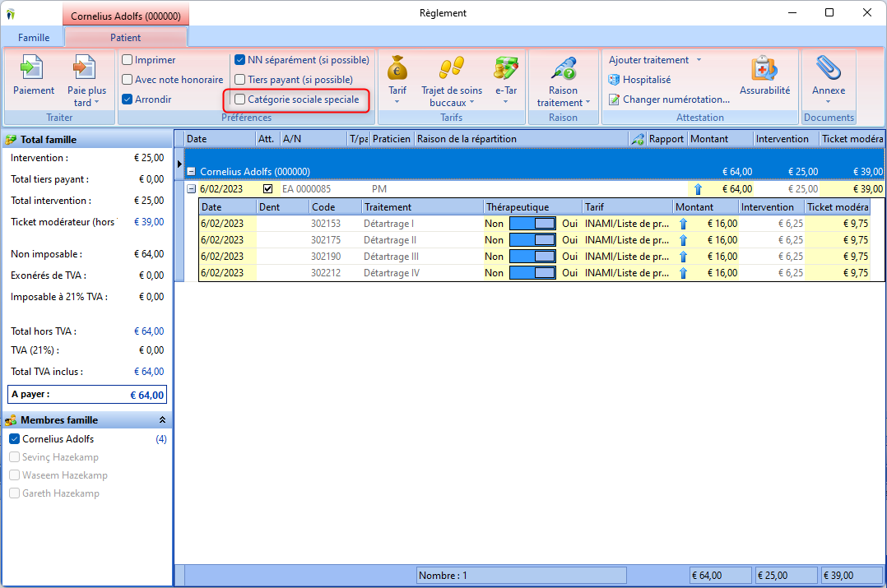Image resolution: width=887 pixels, height=588 pixels.
Task: Toggle Thérapeutique switch for Détartrage I
Action: coord(532,224)
